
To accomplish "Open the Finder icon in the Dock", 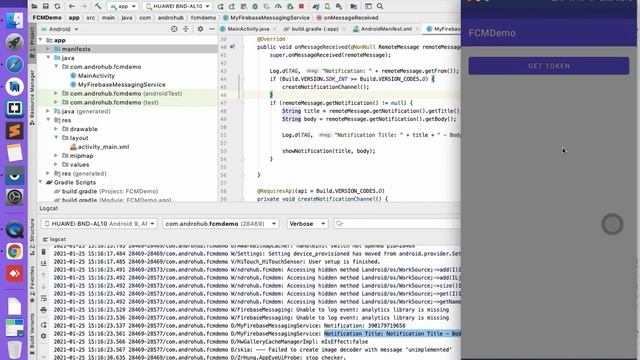I will coord(14,20).
